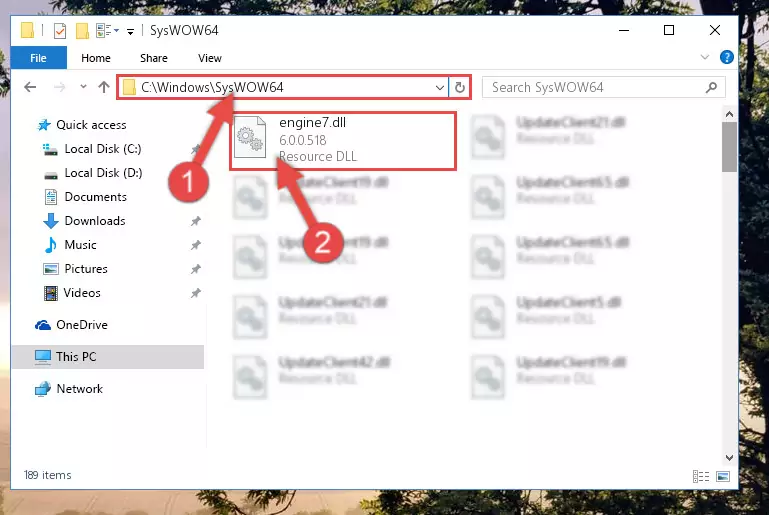
Task: Open Downloads in the sidebar
Action: click(x=95, y=221)
